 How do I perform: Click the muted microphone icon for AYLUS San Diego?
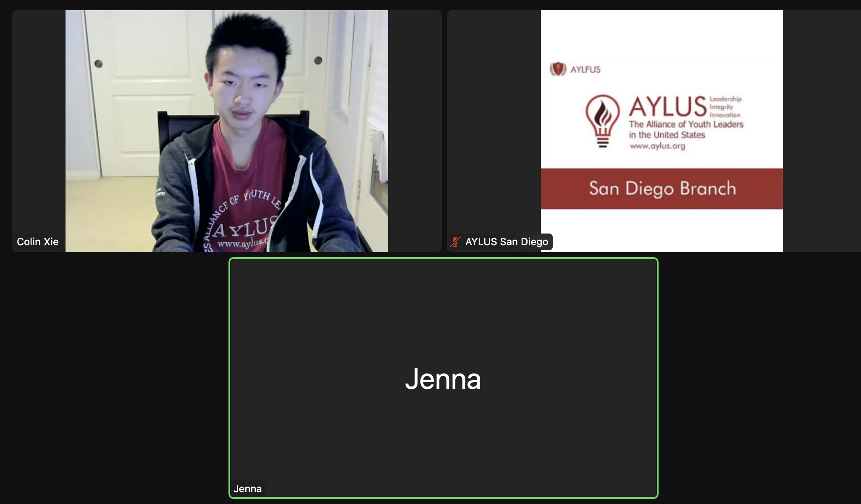pos(456,242)
